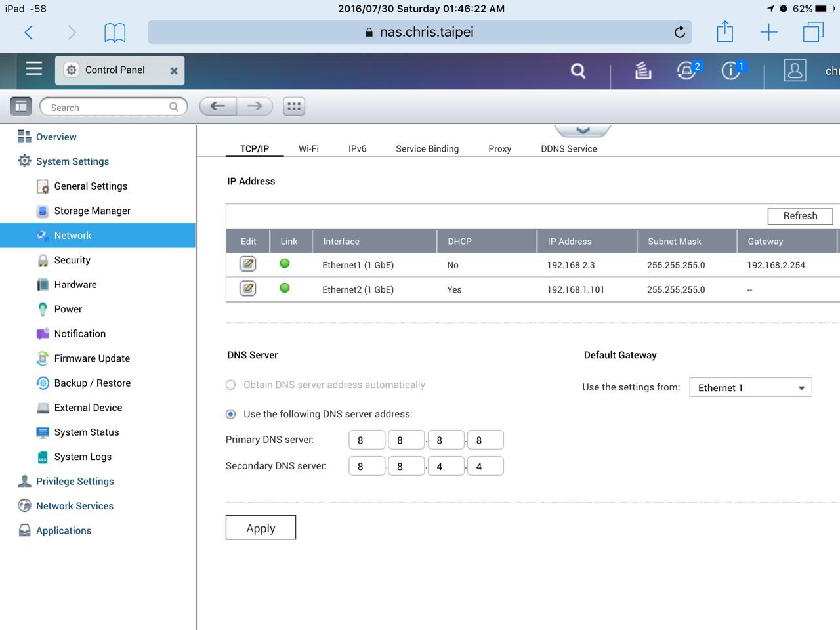Click the magnifier search icon in header

click(577, 71)
